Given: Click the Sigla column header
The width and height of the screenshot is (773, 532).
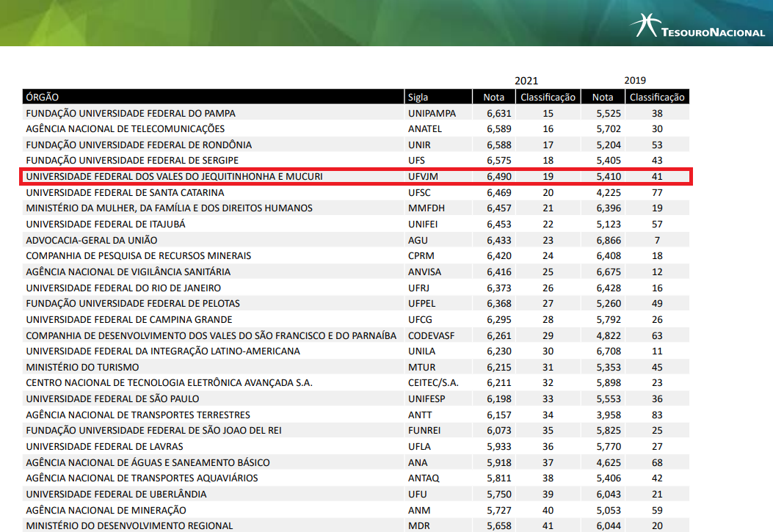Looking at the screenshot, I should click(x=418, y=97).
